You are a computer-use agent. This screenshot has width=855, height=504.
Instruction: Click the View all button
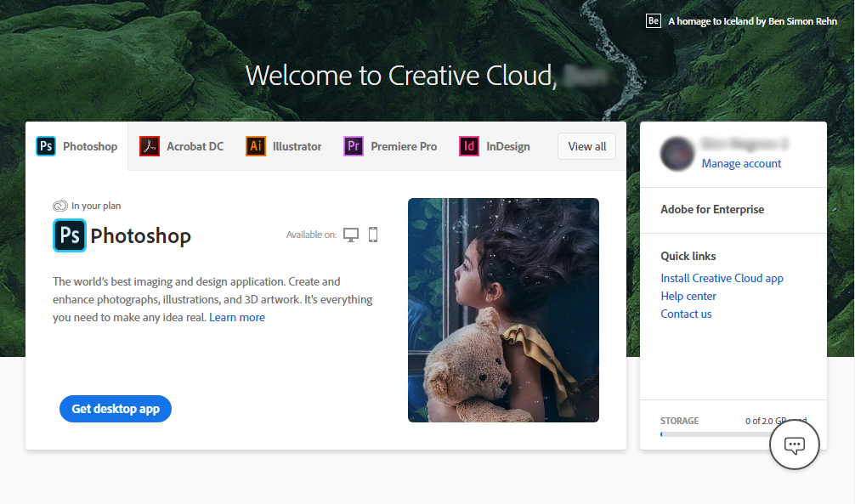click(x=586, y=146)
